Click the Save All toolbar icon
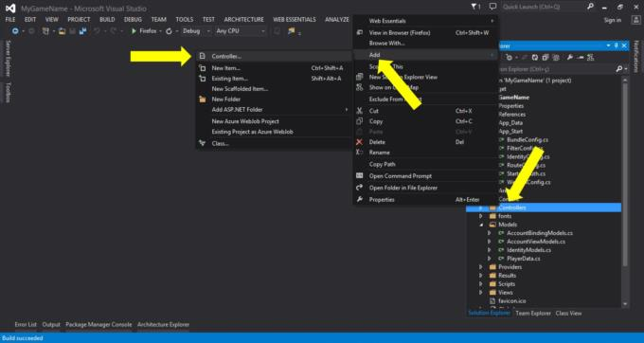 coord(82,31)
